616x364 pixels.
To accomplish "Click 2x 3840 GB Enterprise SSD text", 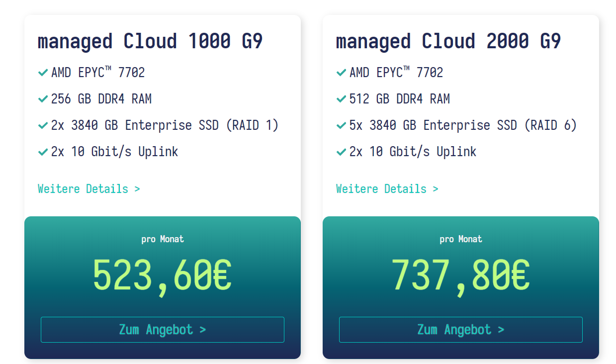I will [x=165, y=125].
